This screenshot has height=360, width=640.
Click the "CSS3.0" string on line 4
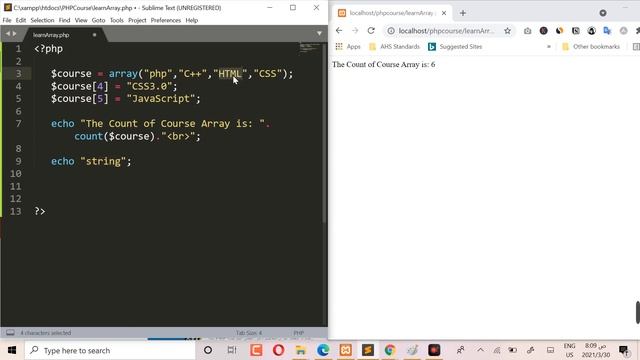149,86
